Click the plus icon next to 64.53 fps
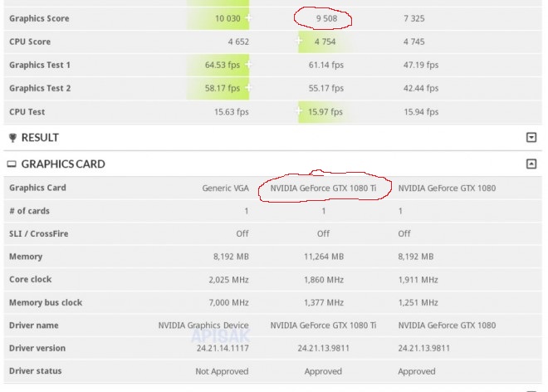The height and width of the screenshot is (392, 548). 249,64
